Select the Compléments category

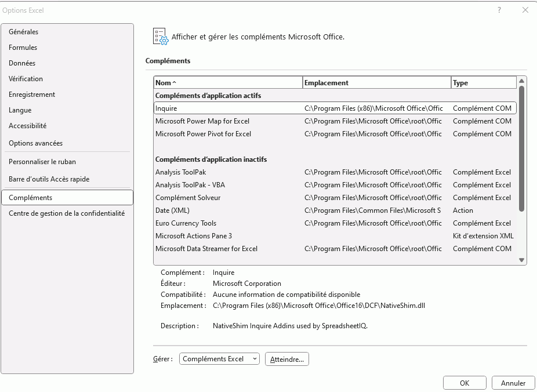tap(67, 198)
